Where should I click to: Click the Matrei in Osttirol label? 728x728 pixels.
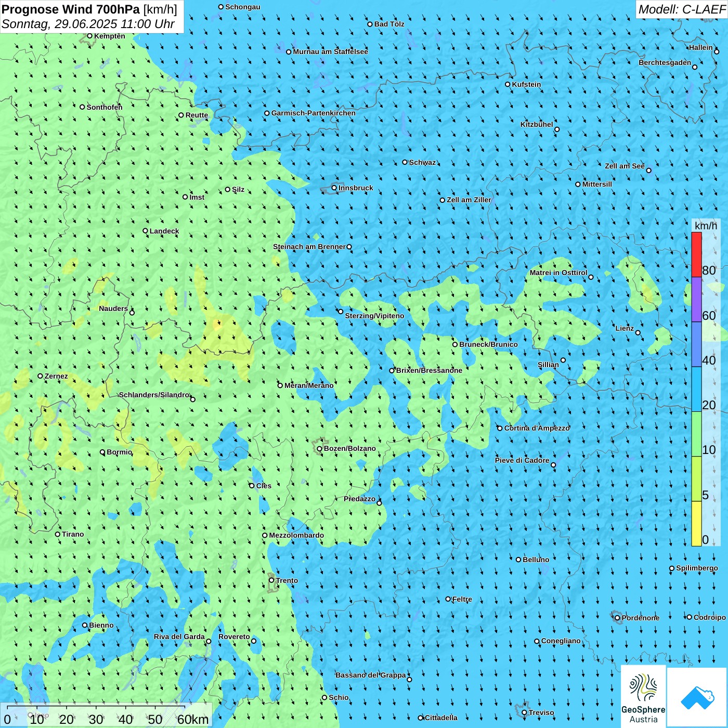pos(558,272)
